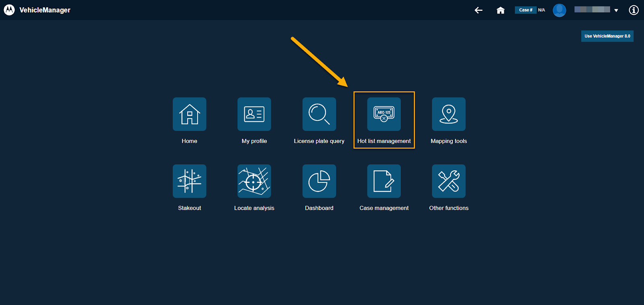Click the Motorola logo icon

[9, 10]
